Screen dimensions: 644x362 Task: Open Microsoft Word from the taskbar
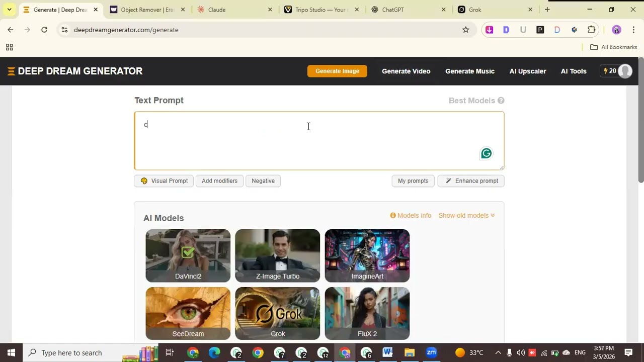coord(387,352)
